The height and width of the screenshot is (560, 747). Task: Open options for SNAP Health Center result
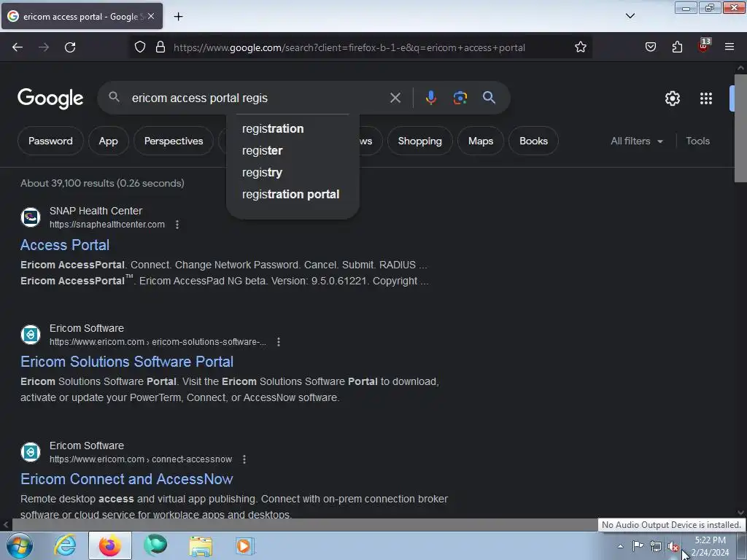tap(177, 225)
